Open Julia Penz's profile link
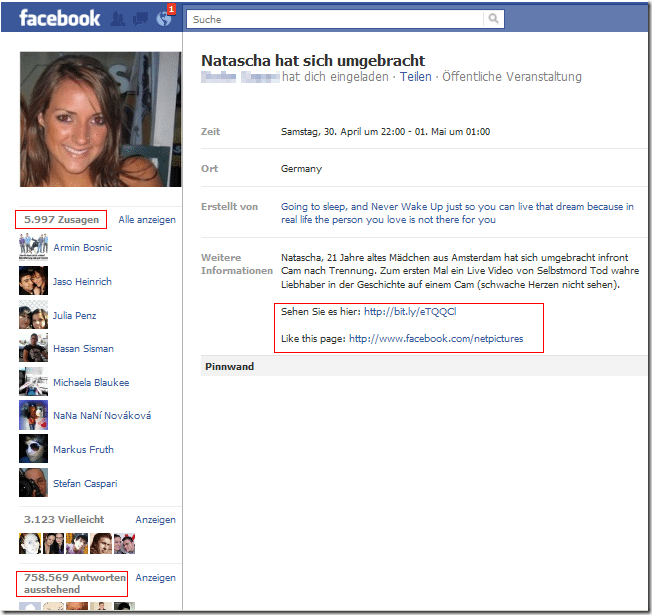This screenshot has height=615, width=652. pyautogui.click(x=74, y=316)
